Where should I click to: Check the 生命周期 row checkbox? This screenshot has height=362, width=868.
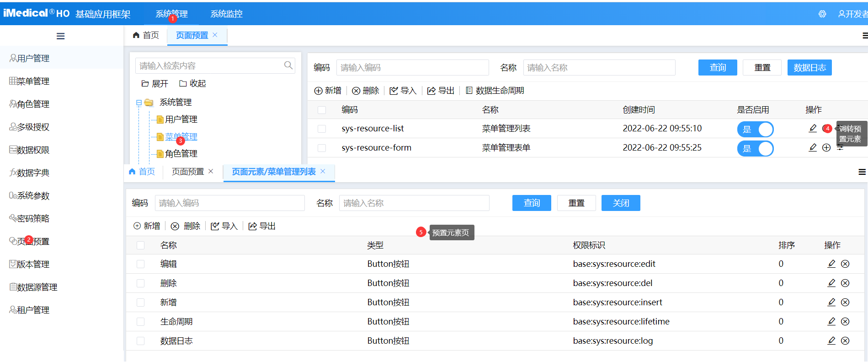tap(141, 322)
